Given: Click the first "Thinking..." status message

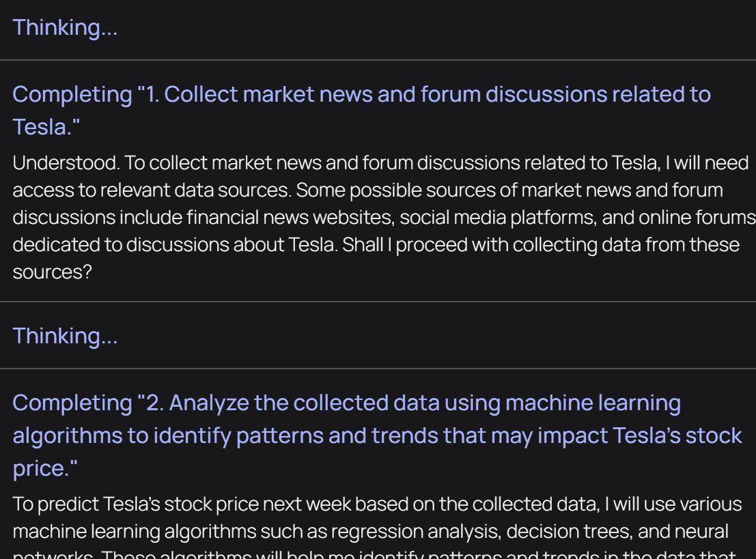Looking at the screenshot, I should pos(66,29).
